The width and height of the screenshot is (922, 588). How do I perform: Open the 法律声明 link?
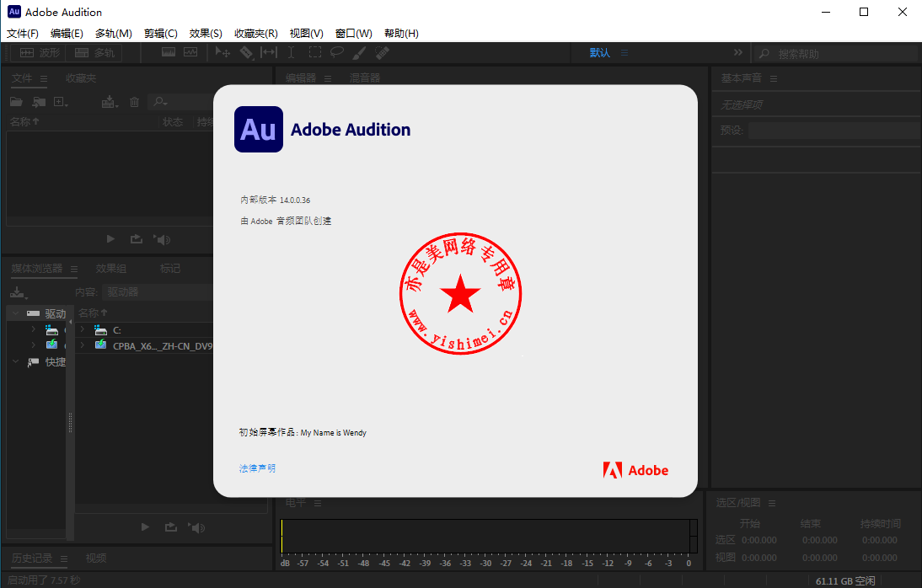[x=257, y=468]
